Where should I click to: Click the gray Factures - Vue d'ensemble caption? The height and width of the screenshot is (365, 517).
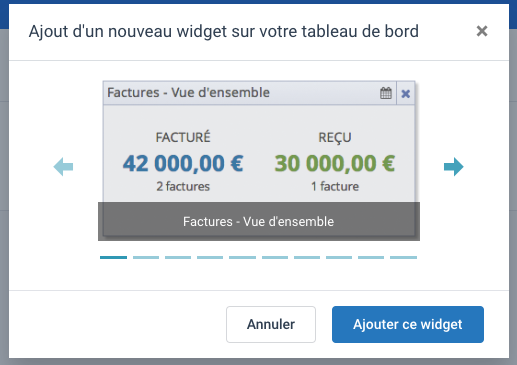click(259, 221)
